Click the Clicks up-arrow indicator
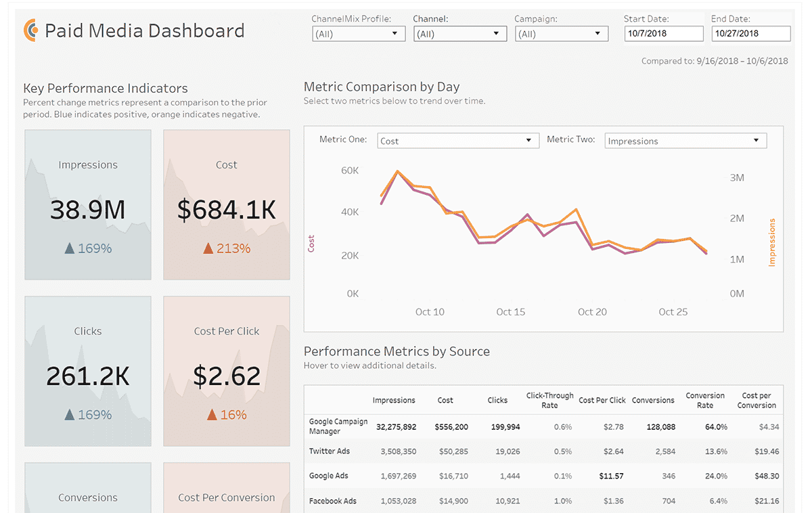Screen dimensions: 812x513 pyautogui.click(x=69, y=415)
